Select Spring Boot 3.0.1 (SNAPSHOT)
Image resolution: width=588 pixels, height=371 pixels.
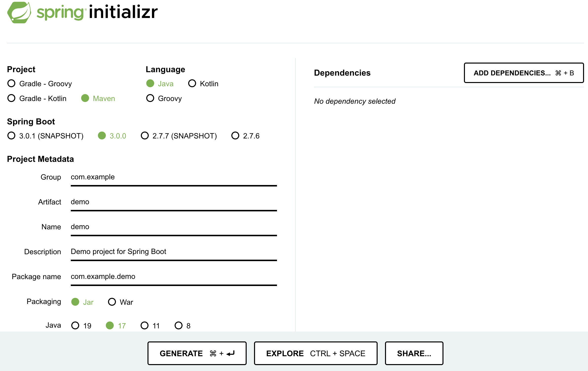pyautogui.click(x=11, y=136)
